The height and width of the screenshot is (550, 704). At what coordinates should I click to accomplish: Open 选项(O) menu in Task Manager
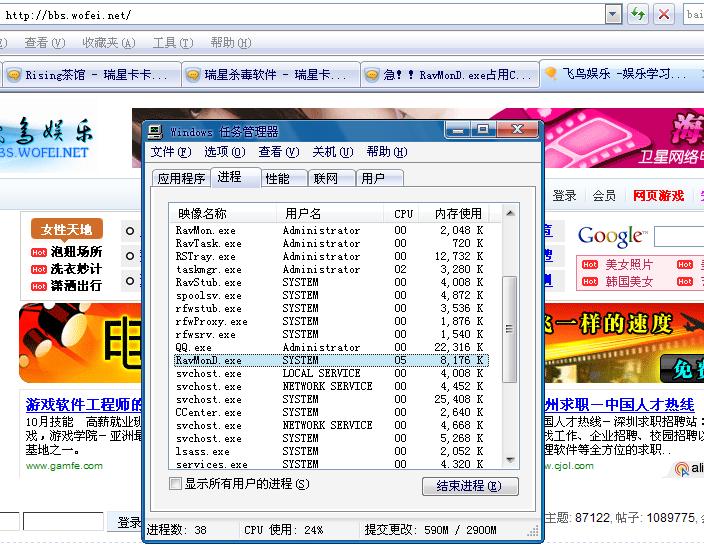[224, 152]
